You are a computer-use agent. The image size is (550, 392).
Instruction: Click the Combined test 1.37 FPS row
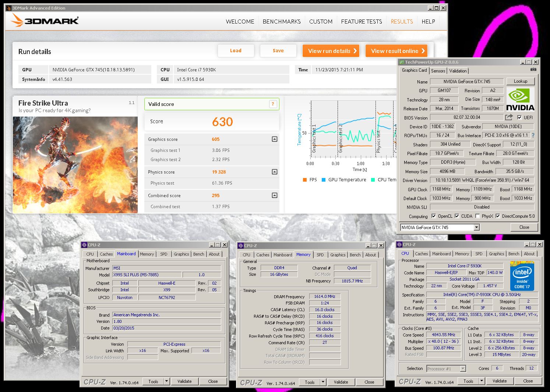pos(212,207)
